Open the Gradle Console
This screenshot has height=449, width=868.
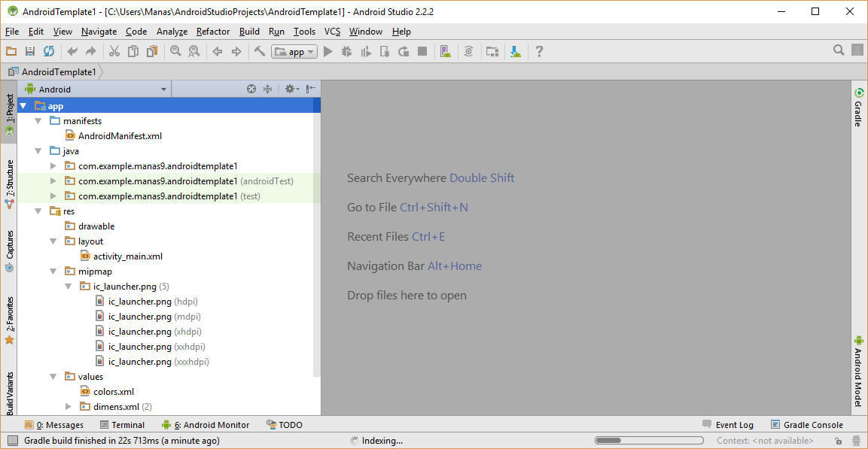tap(807, 425)
